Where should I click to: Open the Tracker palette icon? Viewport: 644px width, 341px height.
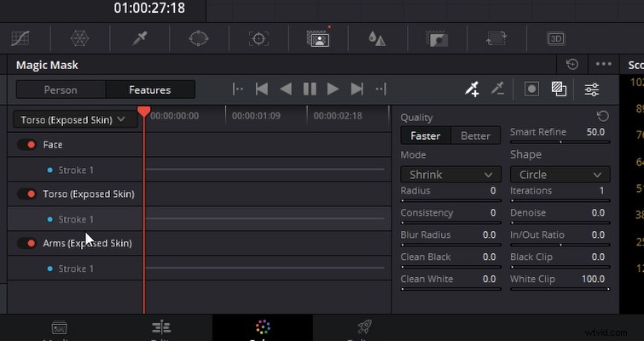tap(258, 38)
